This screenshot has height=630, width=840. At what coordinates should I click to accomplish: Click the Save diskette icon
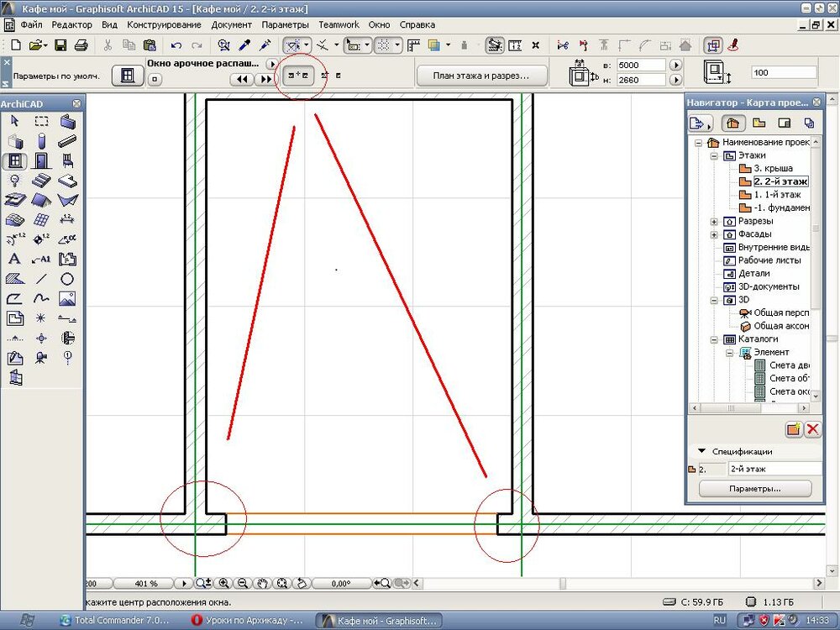click(x=59, y=45)
